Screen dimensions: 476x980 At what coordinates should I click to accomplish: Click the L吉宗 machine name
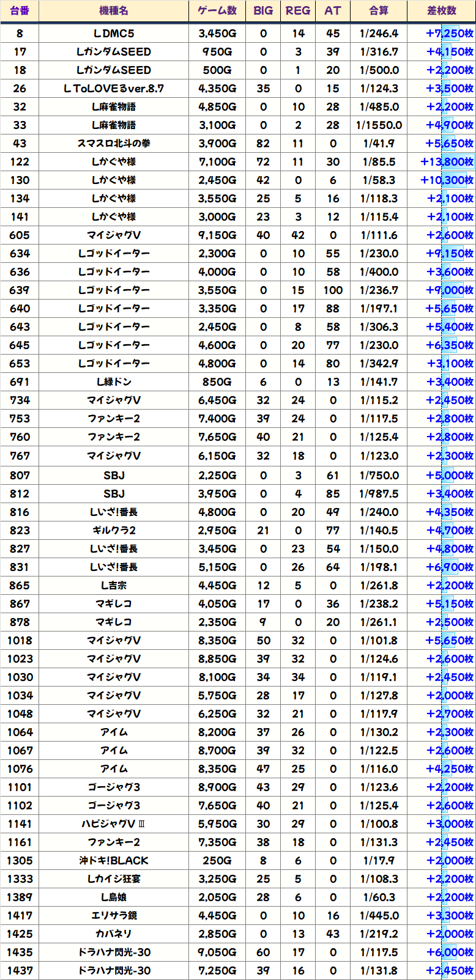[x=114, y=585]
